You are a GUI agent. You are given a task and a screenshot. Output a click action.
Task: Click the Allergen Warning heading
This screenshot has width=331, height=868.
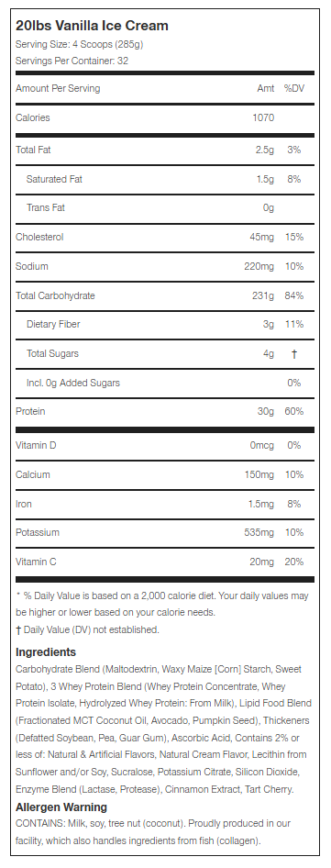pos(61,807)
